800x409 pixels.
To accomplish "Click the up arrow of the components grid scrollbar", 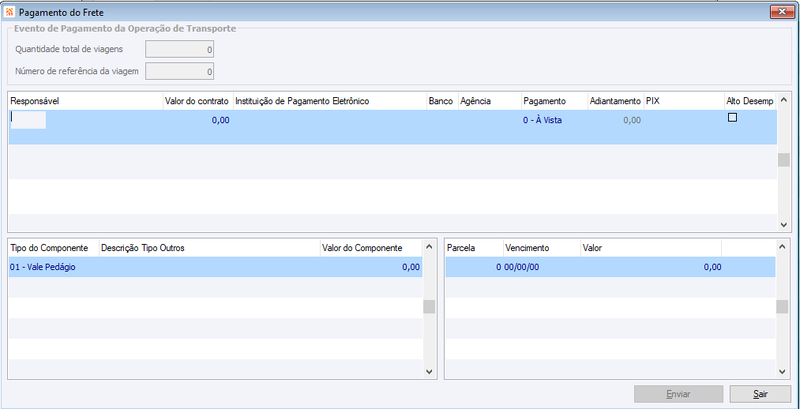I will point(429,247).
